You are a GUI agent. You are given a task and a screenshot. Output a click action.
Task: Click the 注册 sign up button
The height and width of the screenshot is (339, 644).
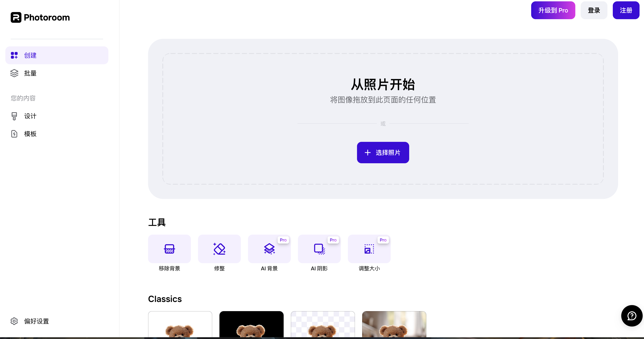click(x=626, y=10)
